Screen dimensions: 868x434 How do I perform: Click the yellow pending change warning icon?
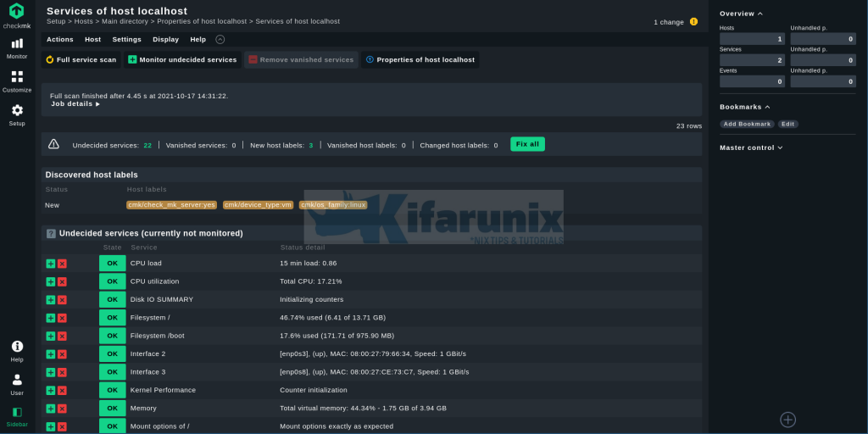click(693, 21)
